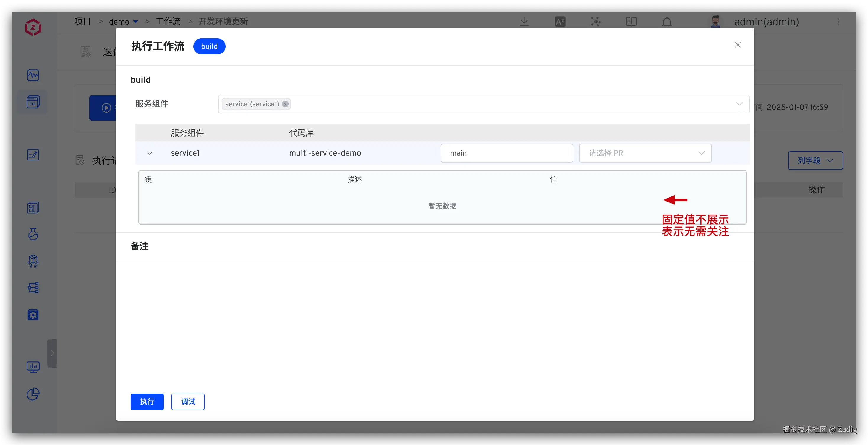Click the 调试 button
868x445 pixels.
[x=188, y=402]
